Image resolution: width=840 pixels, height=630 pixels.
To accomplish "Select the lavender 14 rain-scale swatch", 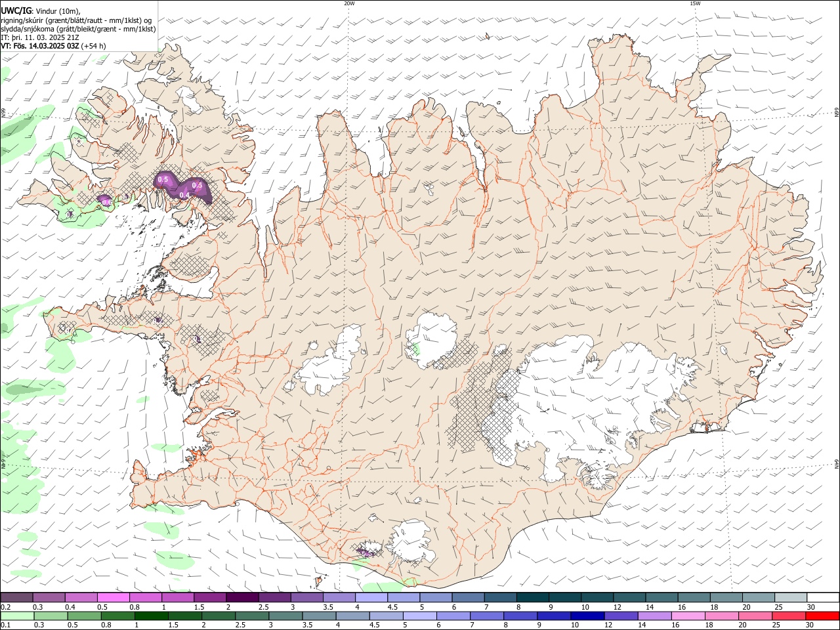I will (x=654, y=616).
